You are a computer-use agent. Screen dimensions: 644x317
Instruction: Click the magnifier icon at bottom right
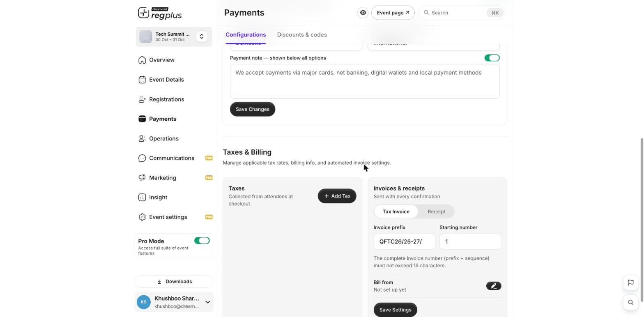631,303
